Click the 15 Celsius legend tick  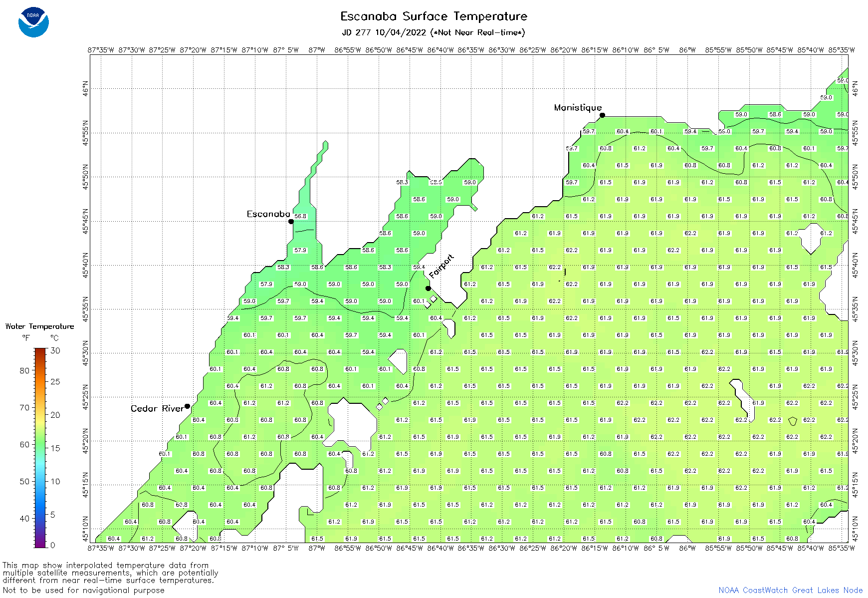(55, 448)
